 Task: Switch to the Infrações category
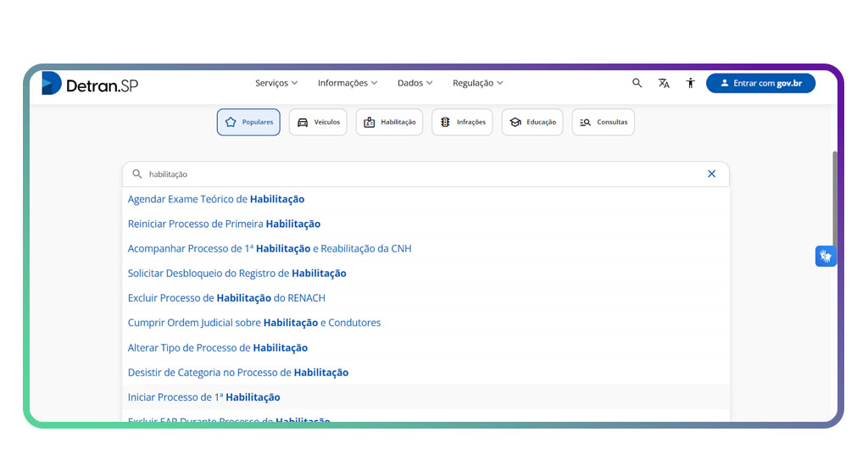coord(462,122)
